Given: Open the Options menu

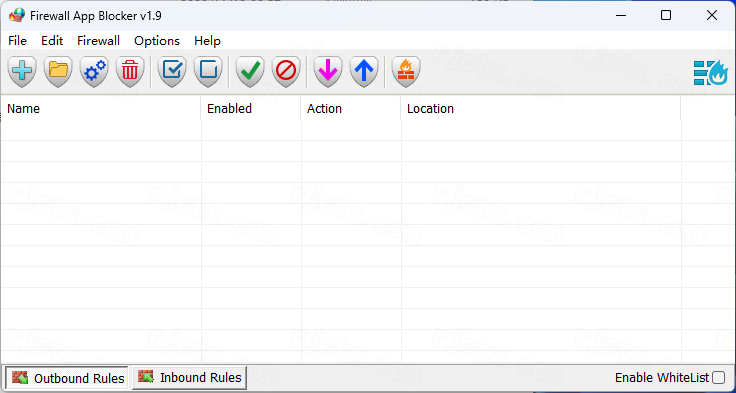Looking at the screenshot, I should point(157,41).
